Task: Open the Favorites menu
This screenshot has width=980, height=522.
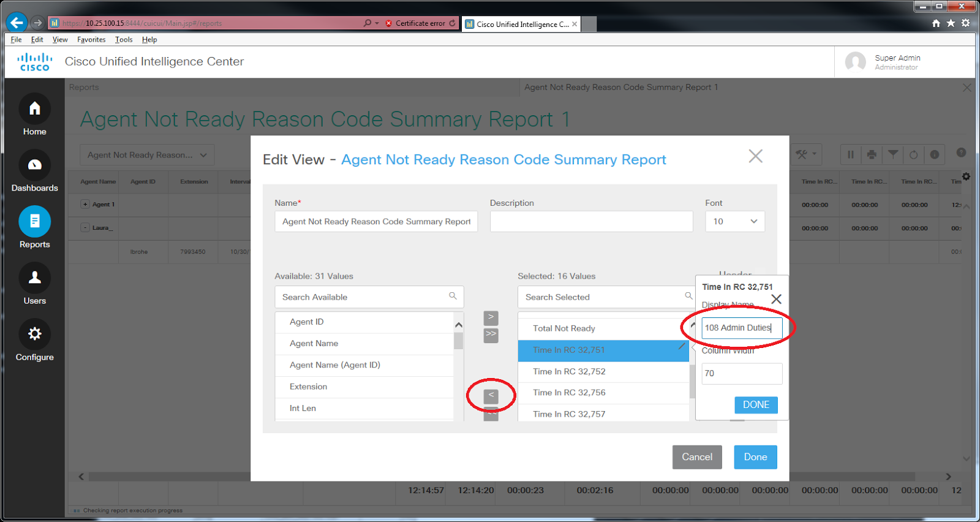Action: pyautogui.click(x=91, y=39)
